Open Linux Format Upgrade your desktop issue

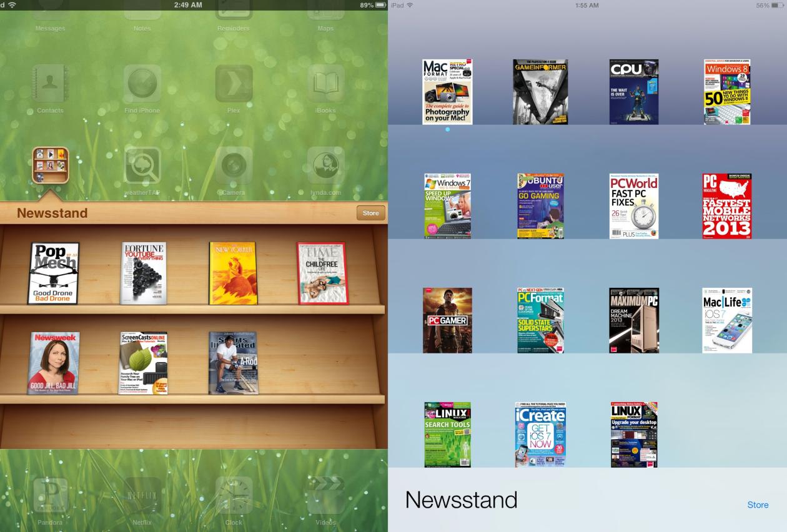634,435
